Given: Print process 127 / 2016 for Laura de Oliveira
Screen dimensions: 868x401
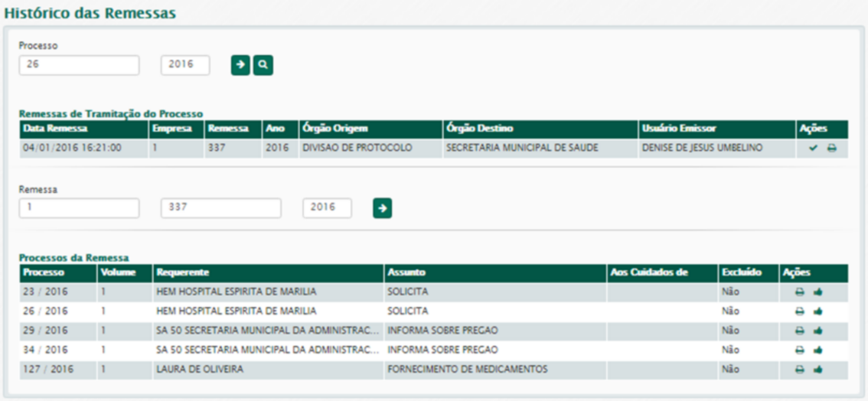Looking at the screenshot, I should point(799,370).
